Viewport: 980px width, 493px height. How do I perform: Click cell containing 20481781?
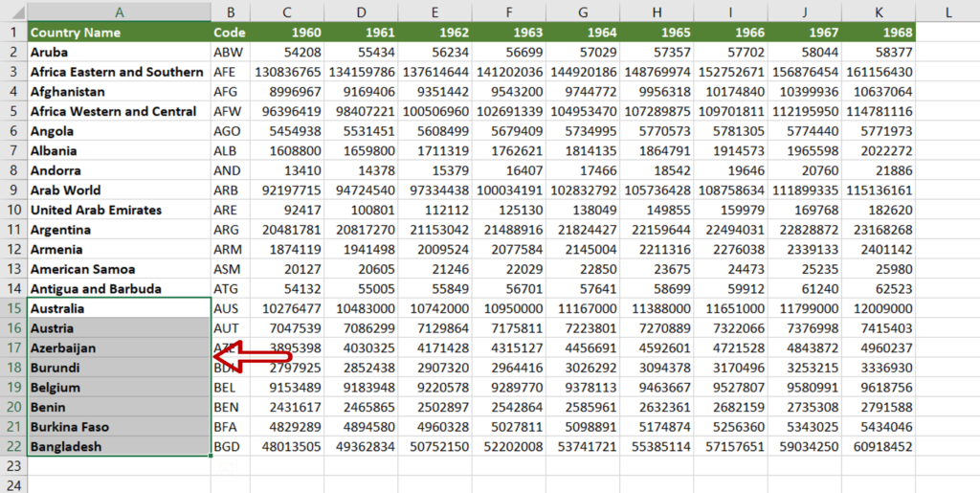pos(287,230)
